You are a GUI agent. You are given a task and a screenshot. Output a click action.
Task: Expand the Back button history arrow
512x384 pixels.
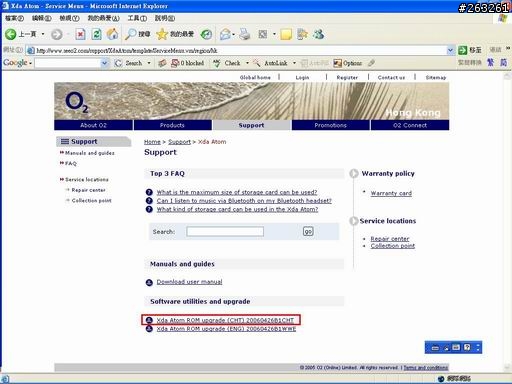[x=43, y=34]
